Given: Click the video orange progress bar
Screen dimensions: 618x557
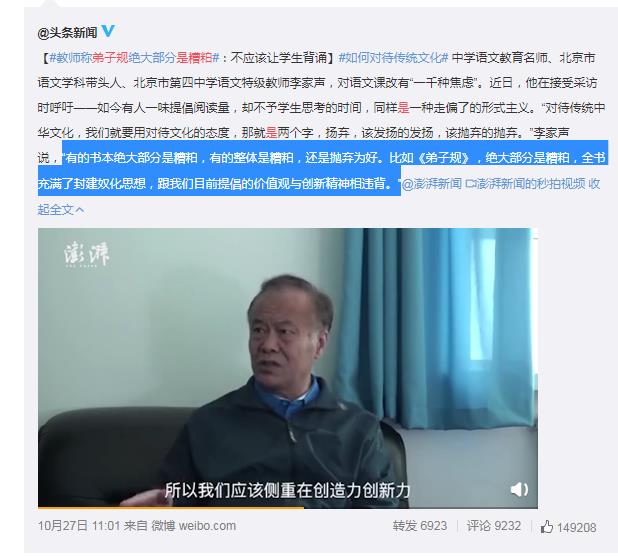Looking at the screenshot, I should click(x=171, y=508).
